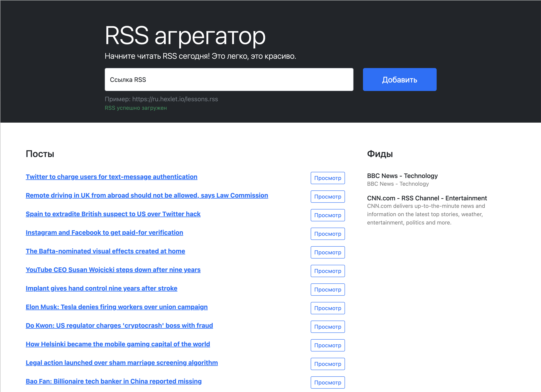Open the Bao Fan missing banker article
This screenshot has height=392, width=541.
click(x=113, y=381)
